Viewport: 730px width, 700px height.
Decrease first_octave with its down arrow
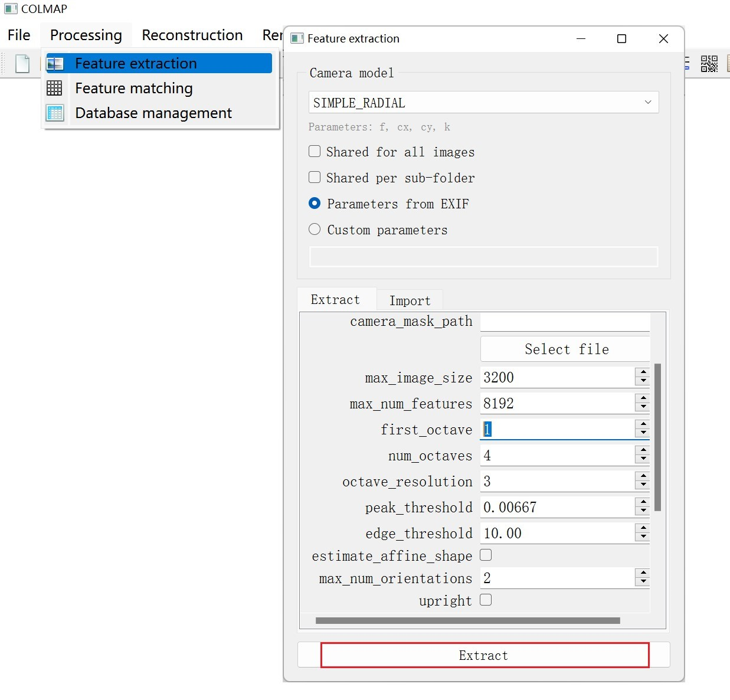click(x=643, y=433)
